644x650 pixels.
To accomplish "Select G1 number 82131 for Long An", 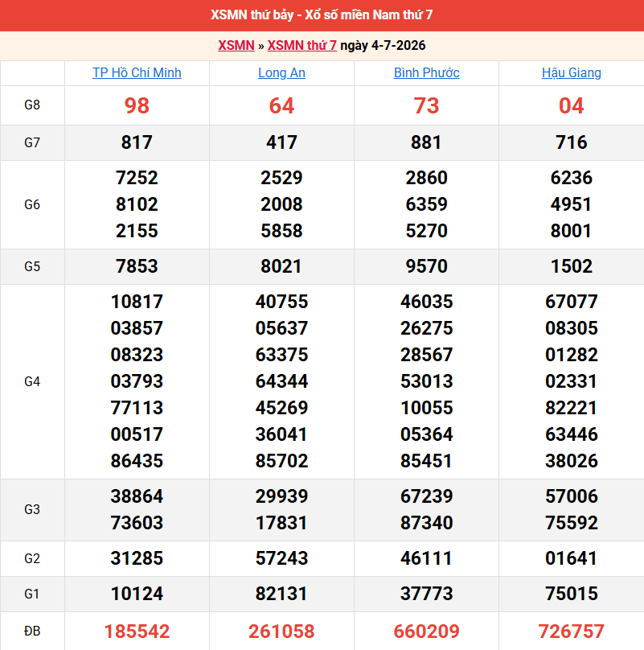I will pyautogui.click(x=281, y=594).
